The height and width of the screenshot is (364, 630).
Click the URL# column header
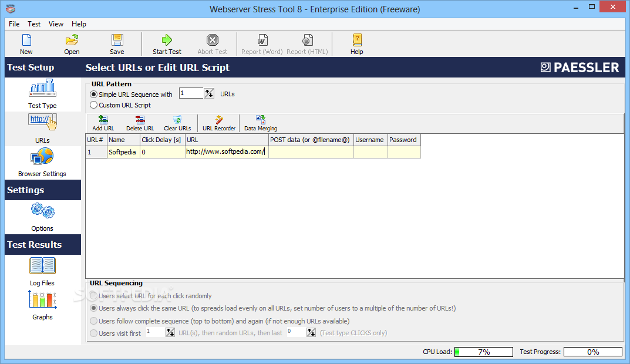(x=96, y=140)
